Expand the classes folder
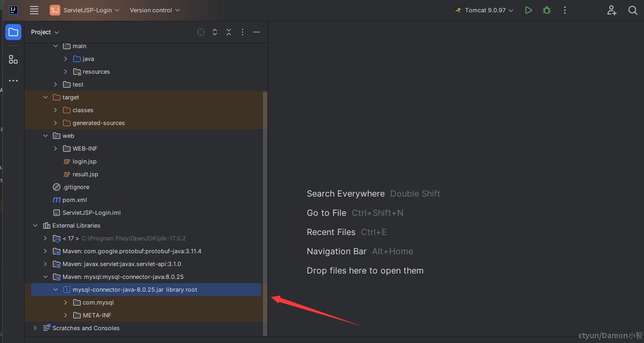This screenshot has height=343, width=644. click(x=56, y=110)
